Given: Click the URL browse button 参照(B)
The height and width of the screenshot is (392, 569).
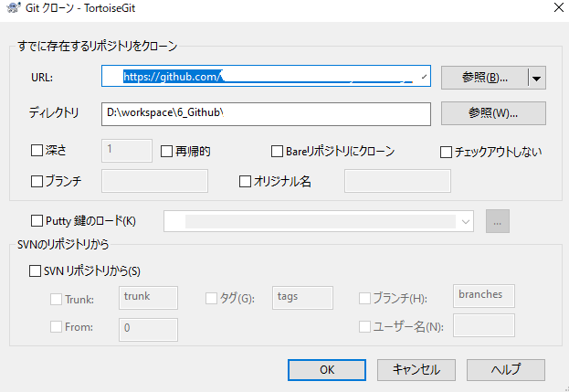Looking at the screenshot, I should pos(484,78).
